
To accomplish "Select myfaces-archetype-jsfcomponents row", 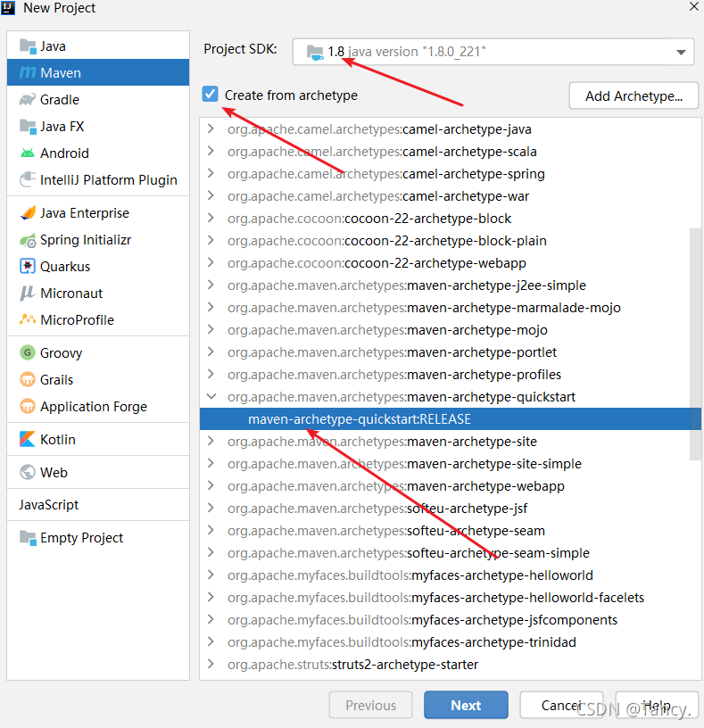I will [450, 619].
